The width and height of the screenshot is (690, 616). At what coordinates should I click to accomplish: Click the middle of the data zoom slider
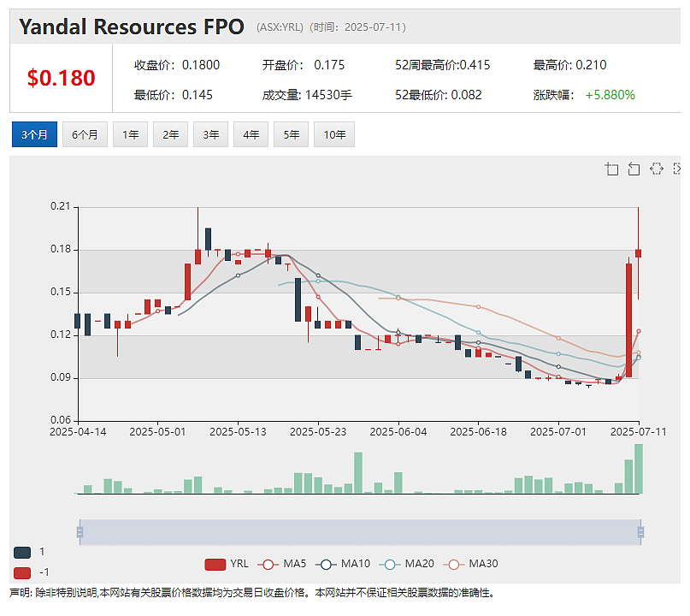tap(360, 532)
